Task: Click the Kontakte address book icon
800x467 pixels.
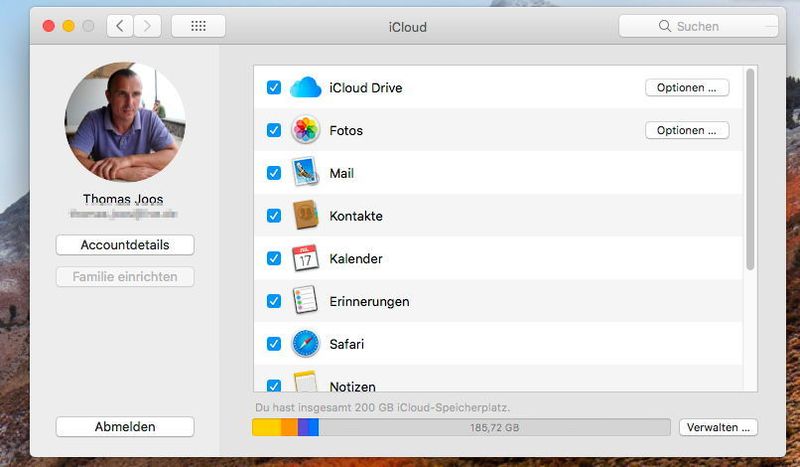Action: tap(306, 215)
